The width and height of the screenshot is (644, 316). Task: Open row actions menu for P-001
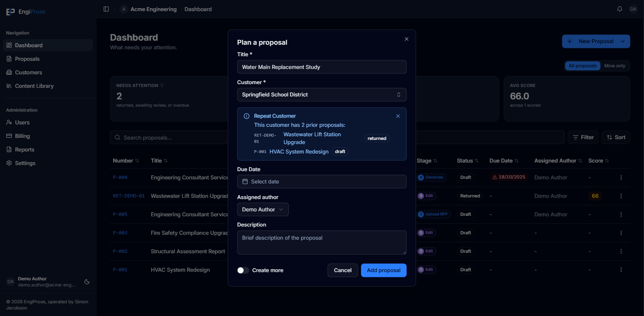point(621,270)
